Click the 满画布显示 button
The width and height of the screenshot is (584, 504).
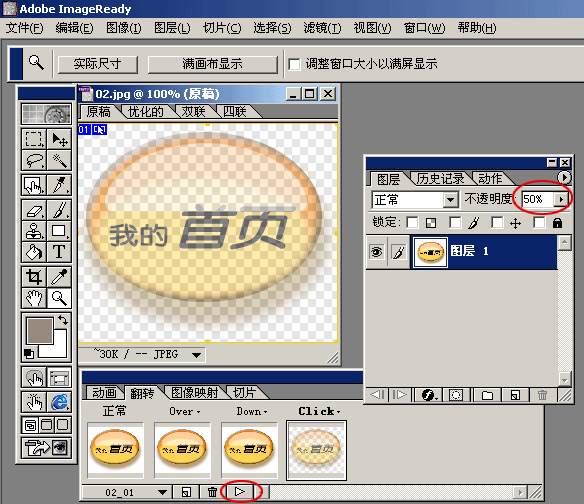(x=213, y=64)
